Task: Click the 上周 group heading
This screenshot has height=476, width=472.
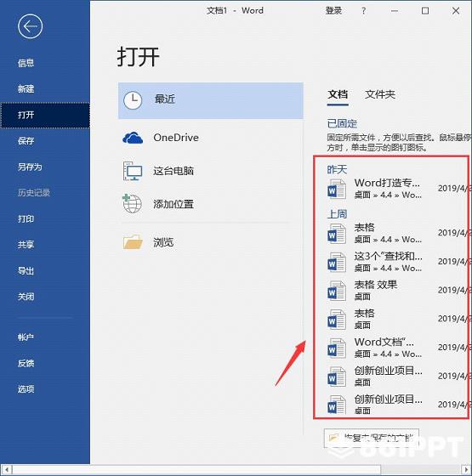Action: [x=337, y=214]
